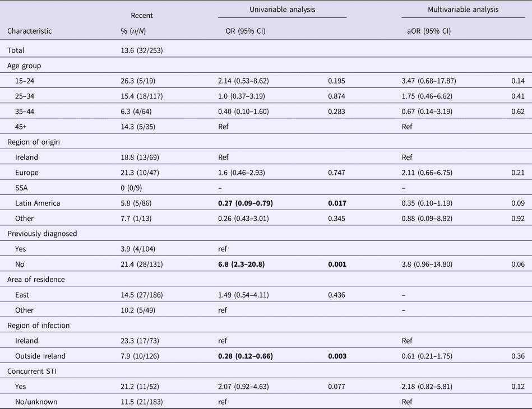Click the Total row label

tap(16, 50)
